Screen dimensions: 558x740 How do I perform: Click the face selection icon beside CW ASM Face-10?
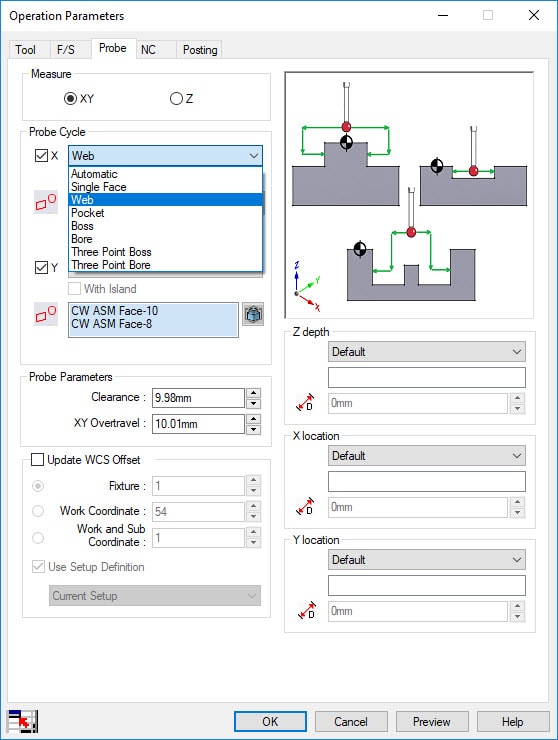point(46,314)
